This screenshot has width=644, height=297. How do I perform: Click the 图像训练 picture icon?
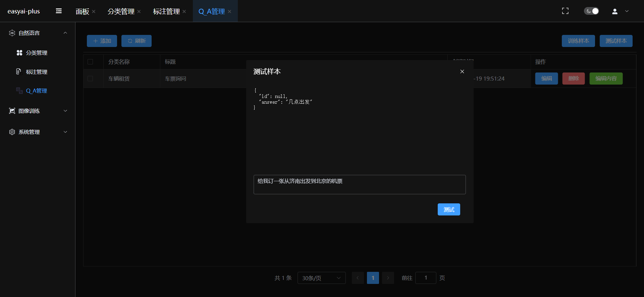[12, 111]
